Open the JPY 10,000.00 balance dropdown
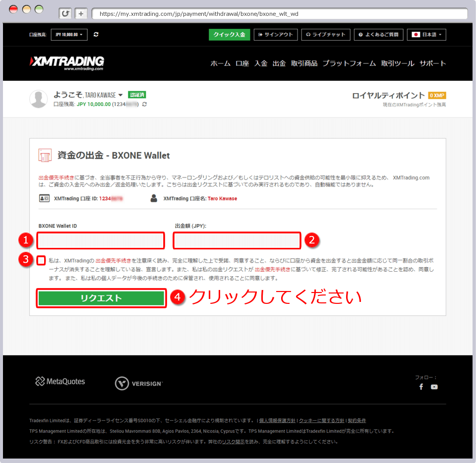 pyautogui.click(x=69, y=34)
